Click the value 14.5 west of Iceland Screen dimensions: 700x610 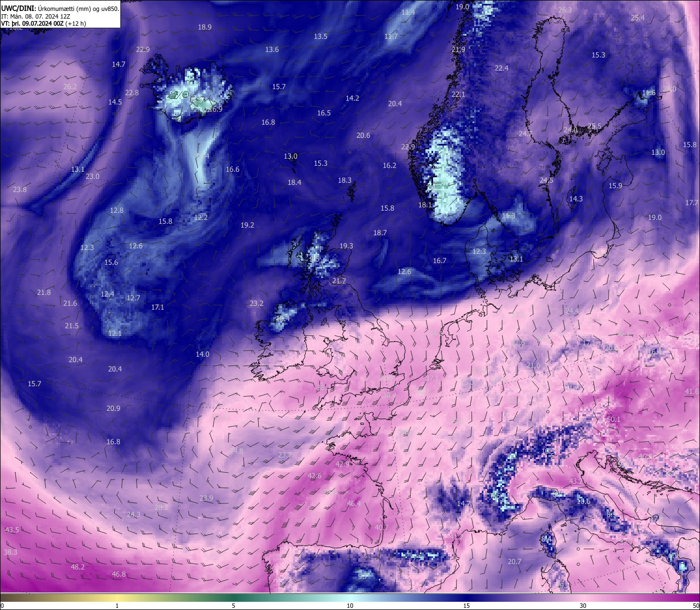click(x=115, y=102)
